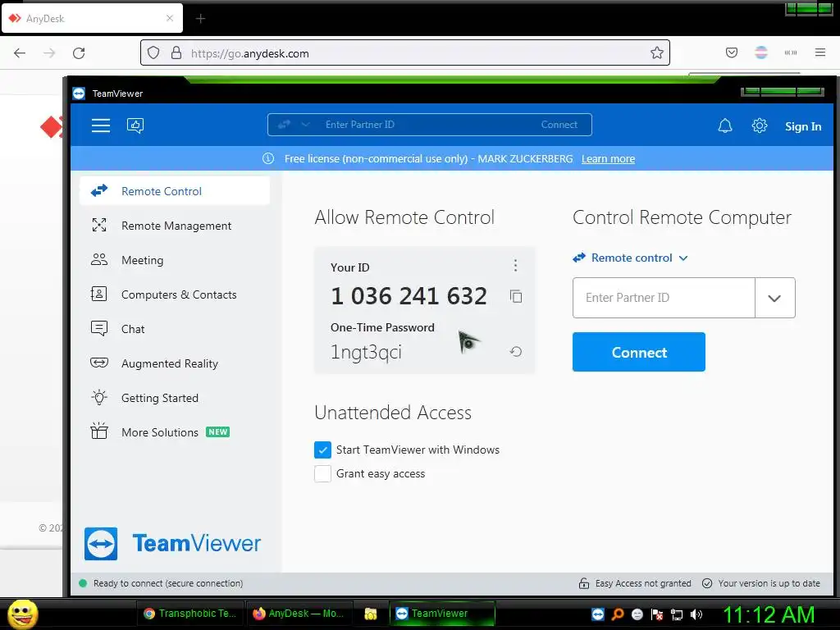Click the magnifier tray icon

(x=618, y=614)
